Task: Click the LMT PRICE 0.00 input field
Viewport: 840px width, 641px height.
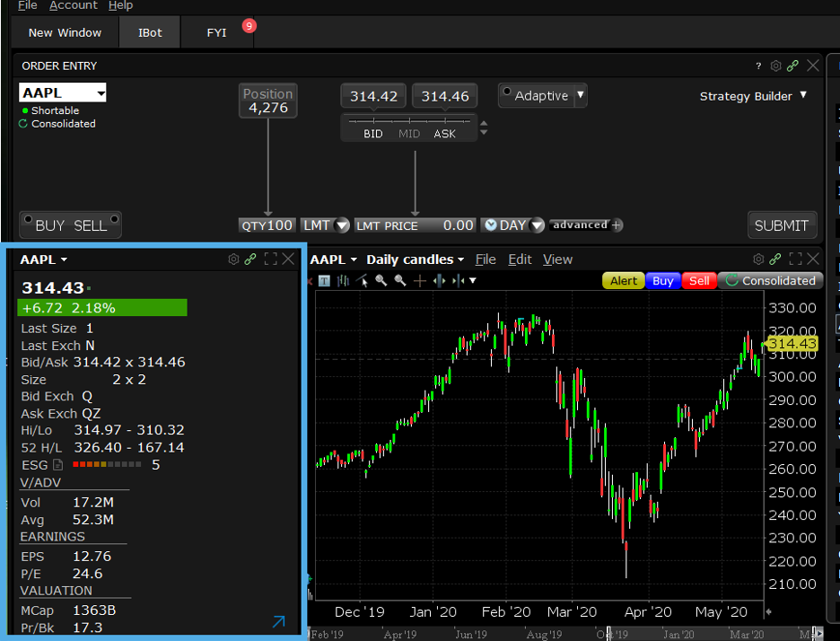Action: coord(415,225)
